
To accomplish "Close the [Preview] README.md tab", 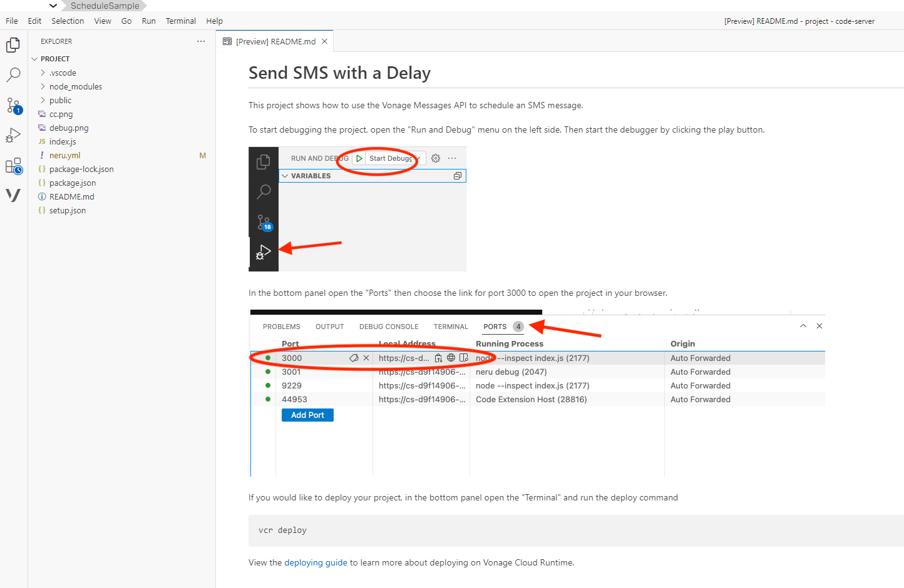I will click(324, 41).
